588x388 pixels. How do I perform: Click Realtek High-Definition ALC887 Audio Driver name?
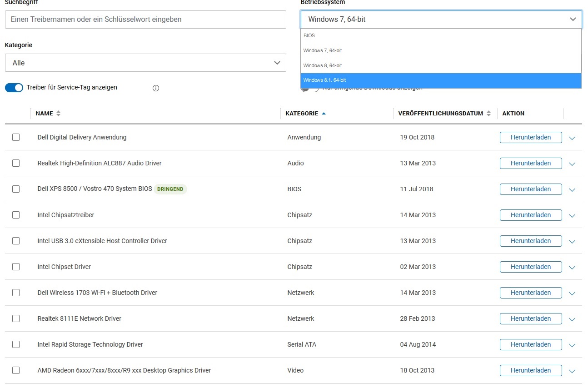pyautogui.click(x=100, y=163)
